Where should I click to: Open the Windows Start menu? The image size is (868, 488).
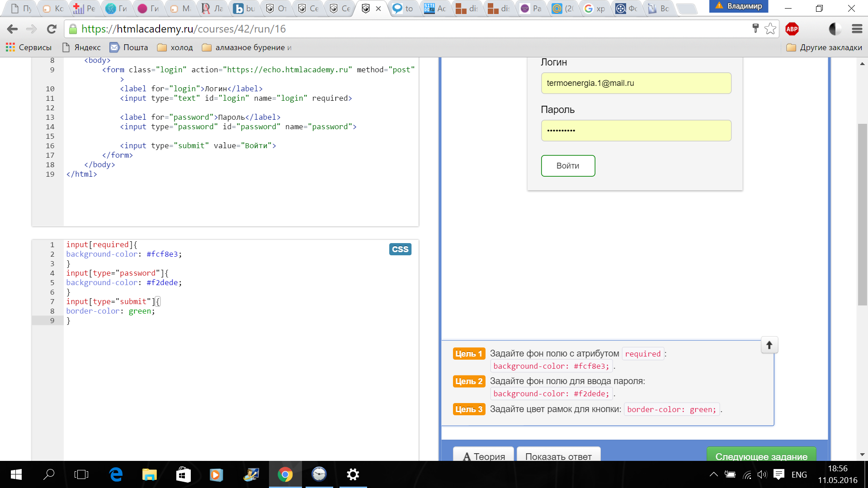coord(16,474)
